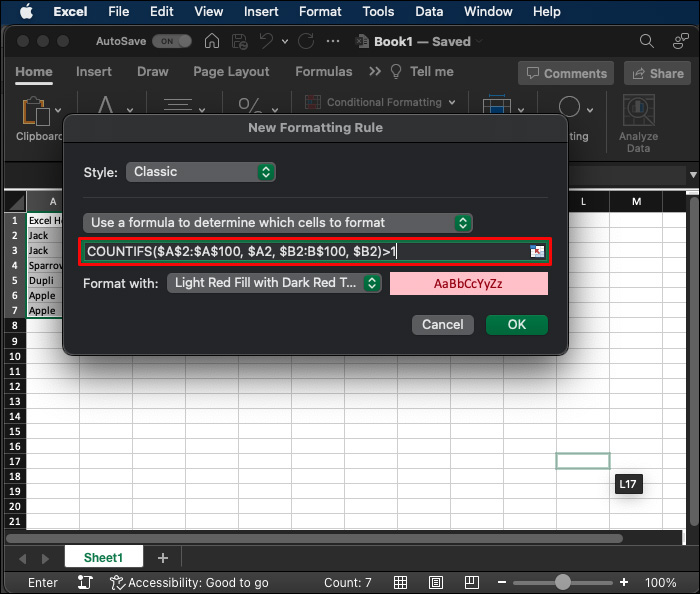Click the Save icon in title bar
Image resolution: width=700 pixels, height=594 pixels.
point(239,42)
